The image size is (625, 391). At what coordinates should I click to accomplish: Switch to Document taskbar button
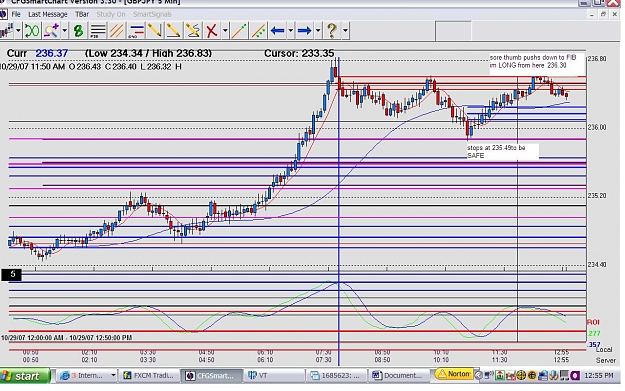tap(398, 375)
